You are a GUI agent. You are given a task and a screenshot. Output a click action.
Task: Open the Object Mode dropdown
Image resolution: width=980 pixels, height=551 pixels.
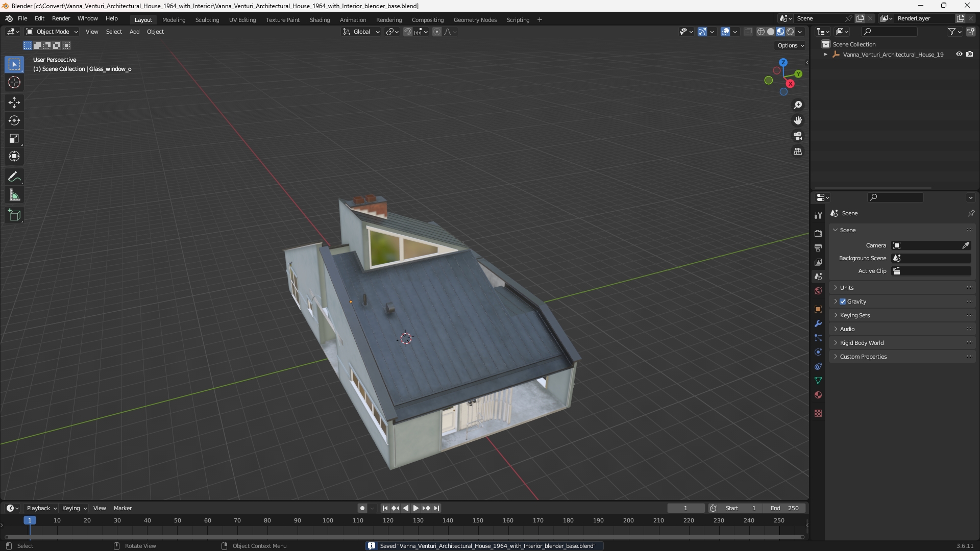pos(52,32)
